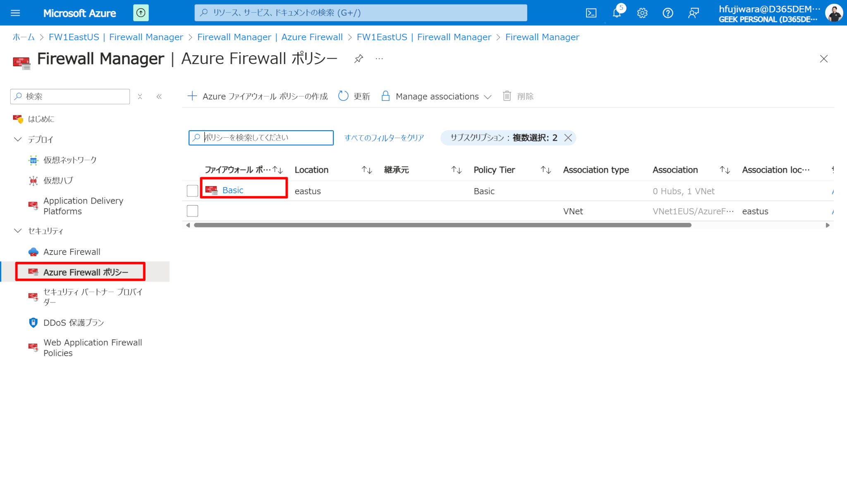This screenshot has width=847, height=504.
Task: Open Application Delivery Platforms item
Action: pos(84,206)
